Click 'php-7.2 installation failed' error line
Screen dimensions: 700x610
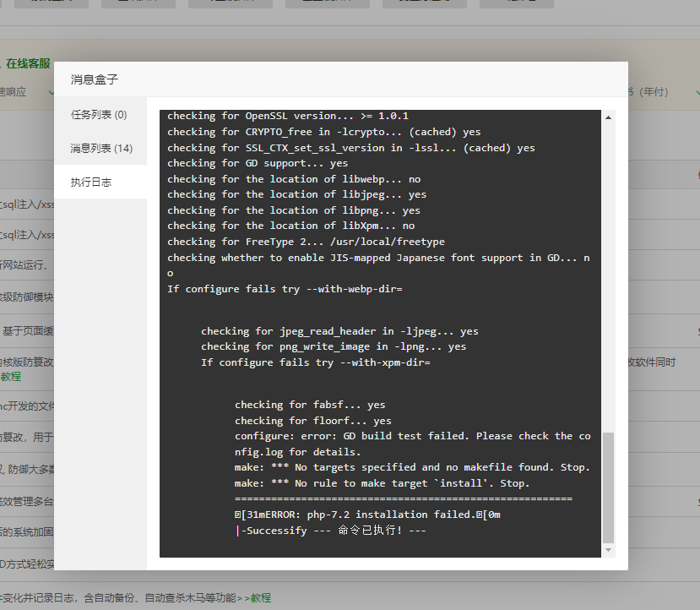pyautogui.click(x=367, y=515)
